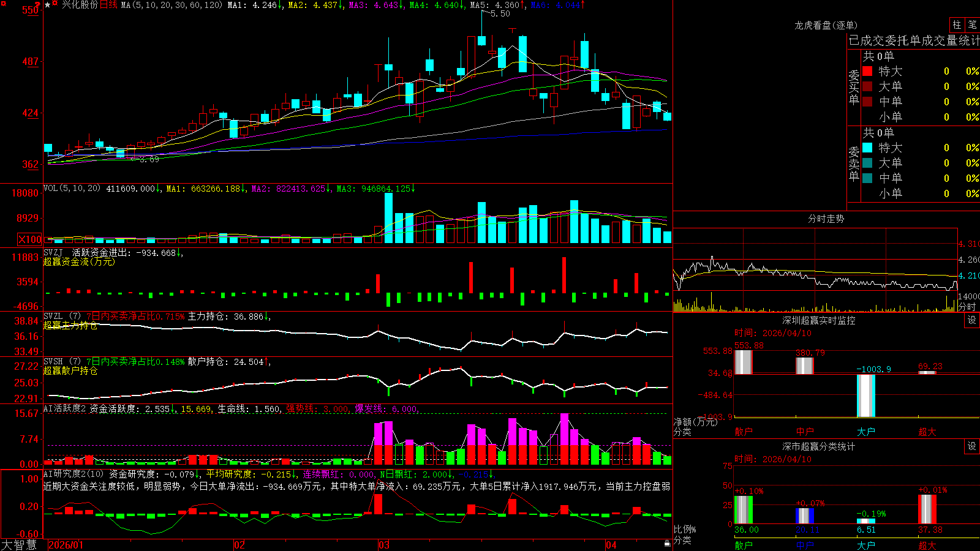Click the white star icon beside the stock name
Screen dimensions: 980x551
(x=47, y=5)
